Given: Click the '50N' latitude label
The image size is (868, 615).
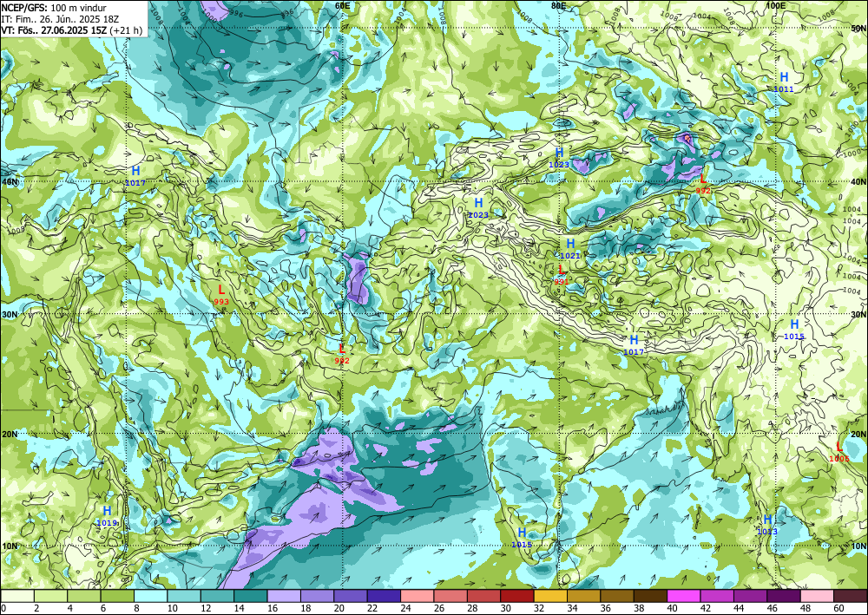Looking at the screenshot, I should point(859,29).
